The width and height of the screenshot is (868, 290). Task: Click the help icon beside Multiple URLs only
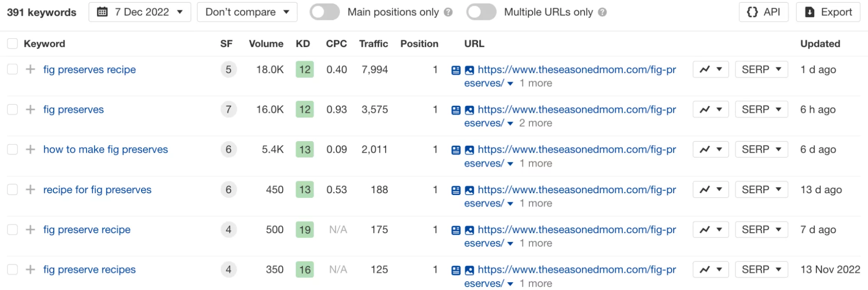point(602,13)
